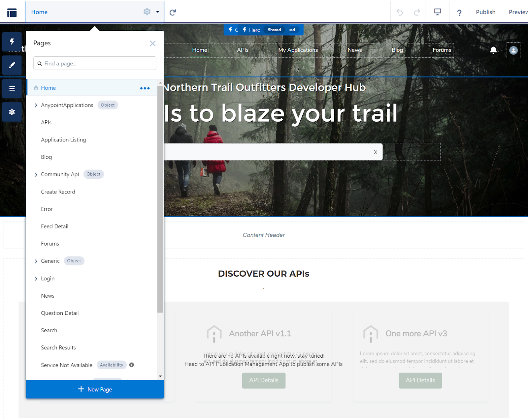Select the Feed Detail page
This screenshot has height=420, width=528.
pyautogui.click(x=54, y=226)
